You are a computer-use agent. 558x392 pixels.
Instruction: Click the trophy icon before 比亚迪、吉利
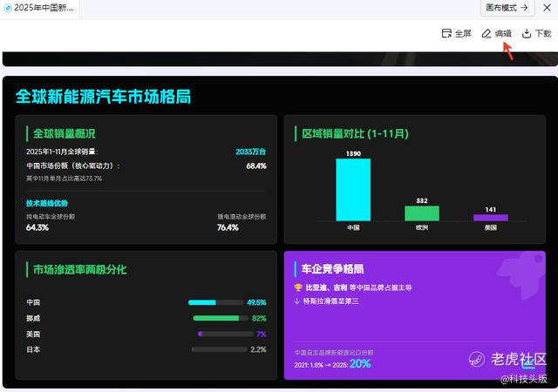click(x=298, y=287)
